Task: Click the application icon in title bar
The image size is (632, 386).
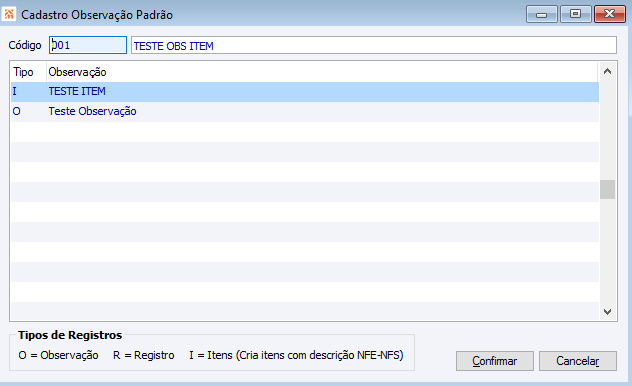Action: (9, 14)
